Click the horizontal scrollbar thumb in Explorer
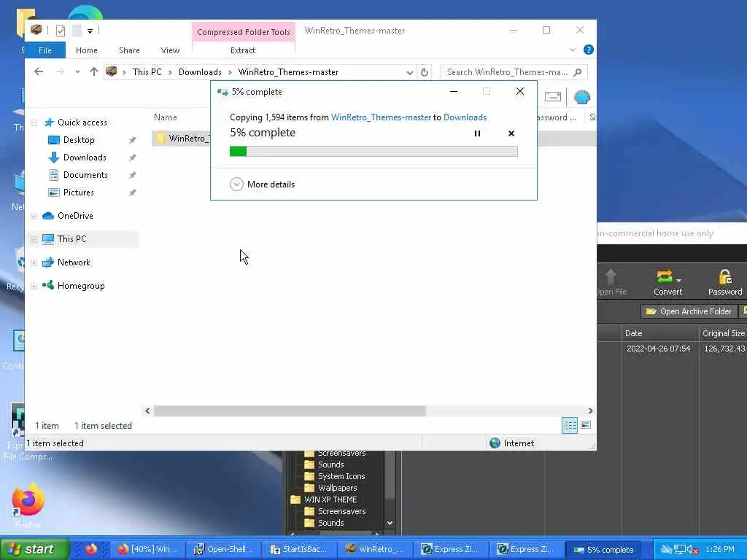The width and height of the screenshot is (747, 560). click(x=290, y=411)
